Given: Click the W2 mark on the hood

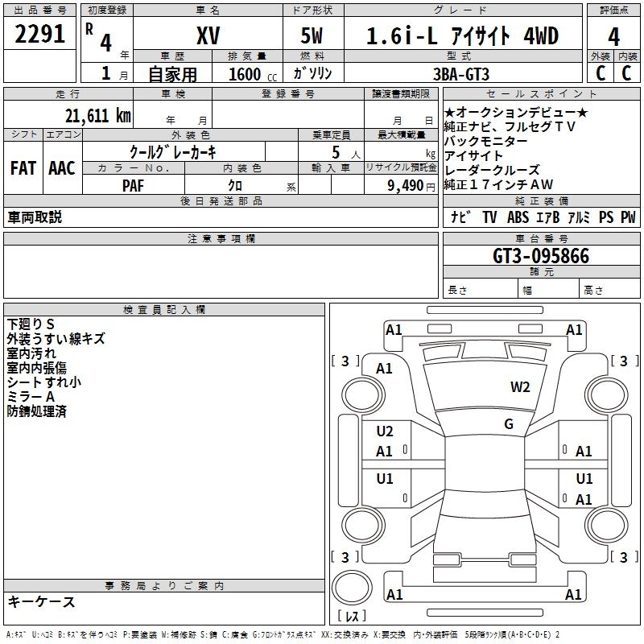Looking at the screenshot, I should click(x=520, y=387).
